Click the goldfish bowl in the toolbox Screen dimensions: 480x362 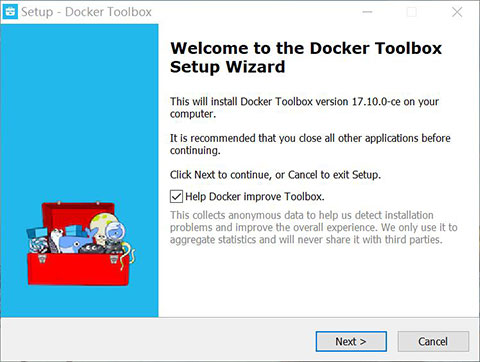[115, 231]
